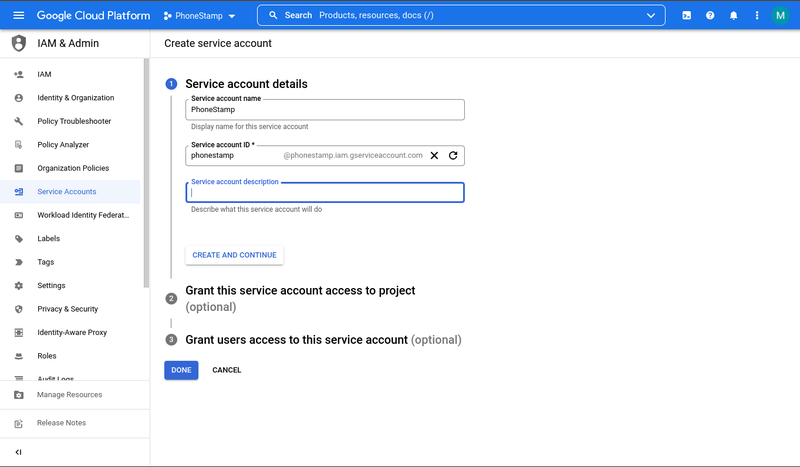
Task: Open the PhoneStamp project selector dropdown
Action: (199, 16)
